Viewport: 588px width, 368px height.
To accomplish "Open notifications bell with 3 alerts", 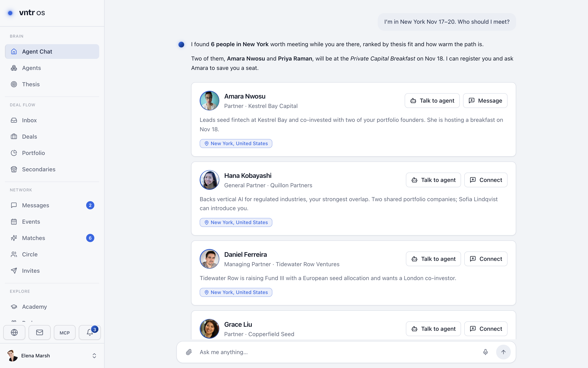I will tap(90, 332).
